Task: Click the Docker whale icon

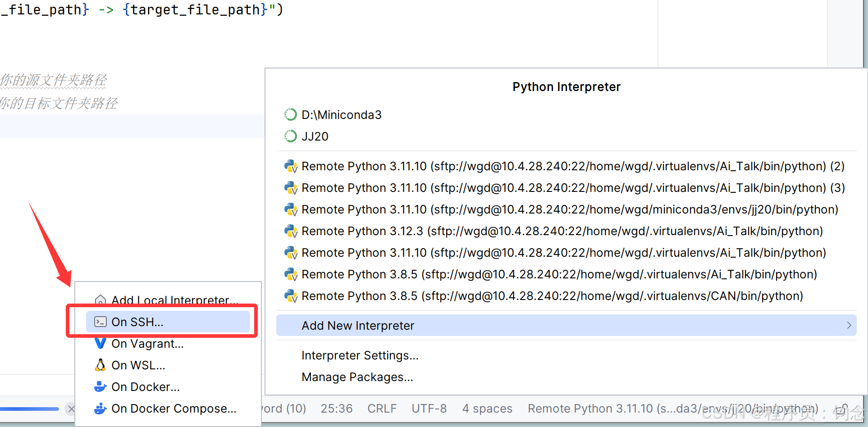Action: 100,386
